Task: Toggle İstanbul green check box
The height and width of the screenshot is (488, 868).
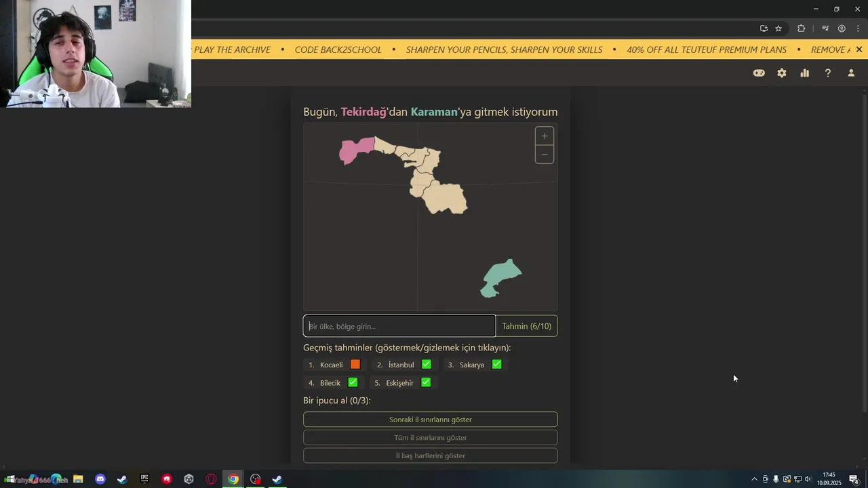Action: [x=427, y=365]
